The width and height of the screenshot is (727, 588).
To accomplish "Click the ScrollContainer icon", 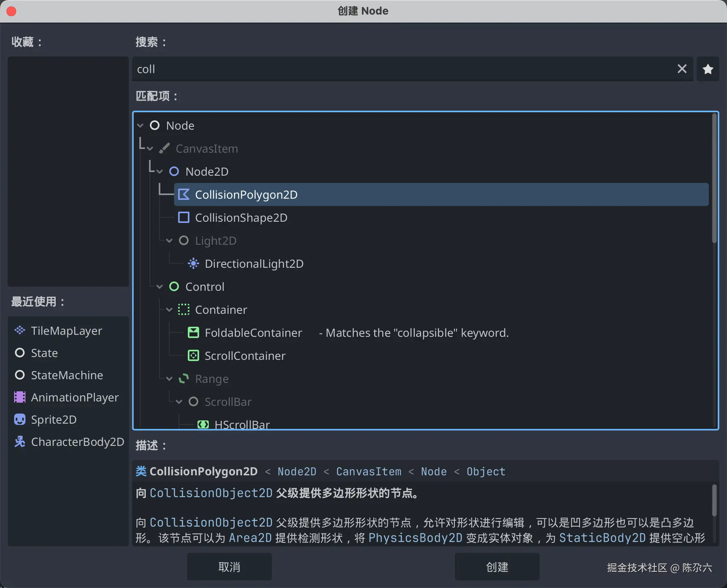I will [x=193, y=356].
